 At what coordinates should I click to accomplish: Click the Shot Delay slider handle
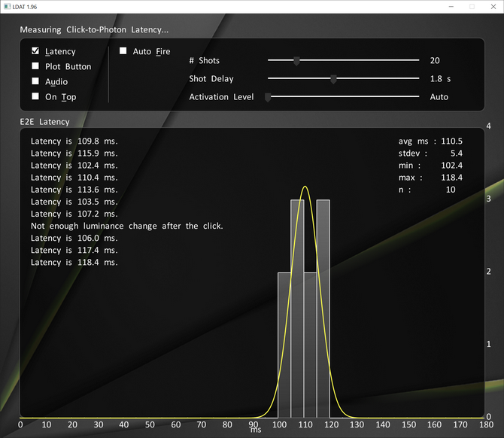[334, 79]
